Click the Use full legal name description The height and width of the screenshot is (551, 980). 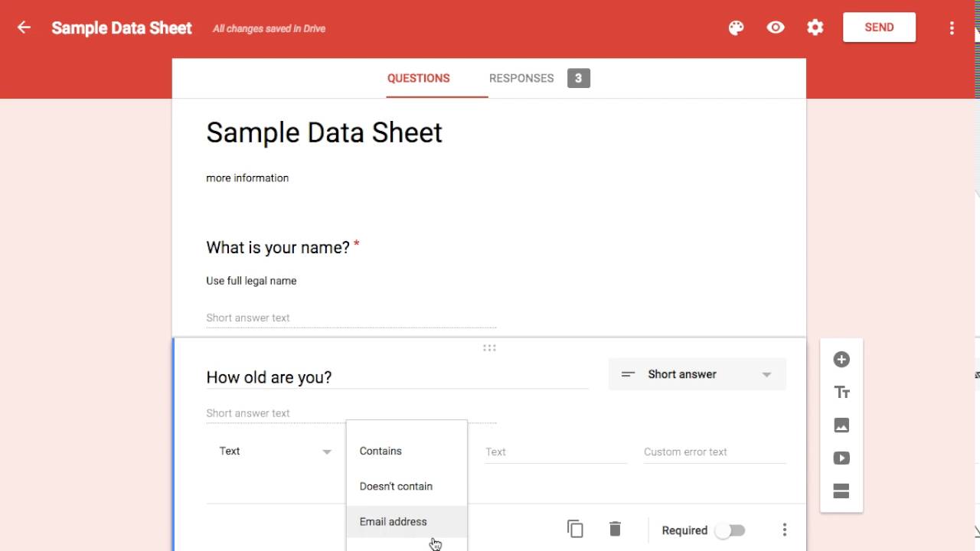251,281
